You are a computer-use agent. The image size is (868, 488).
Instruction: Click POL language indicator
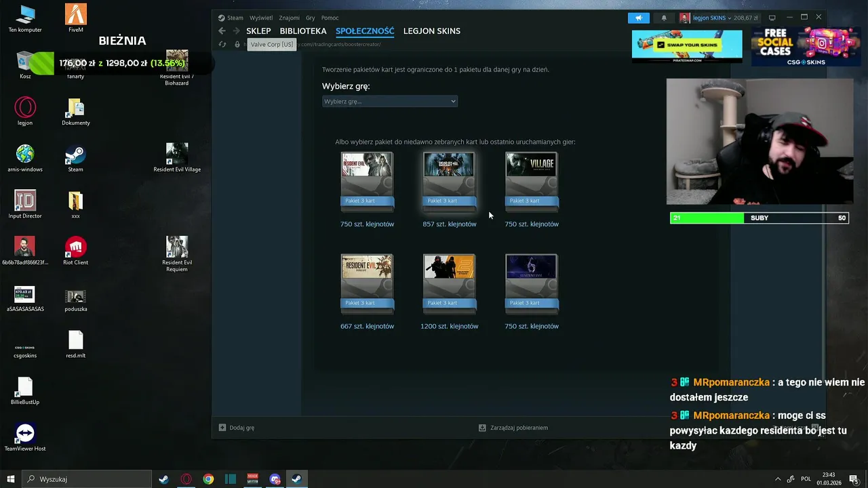point(806,479)
